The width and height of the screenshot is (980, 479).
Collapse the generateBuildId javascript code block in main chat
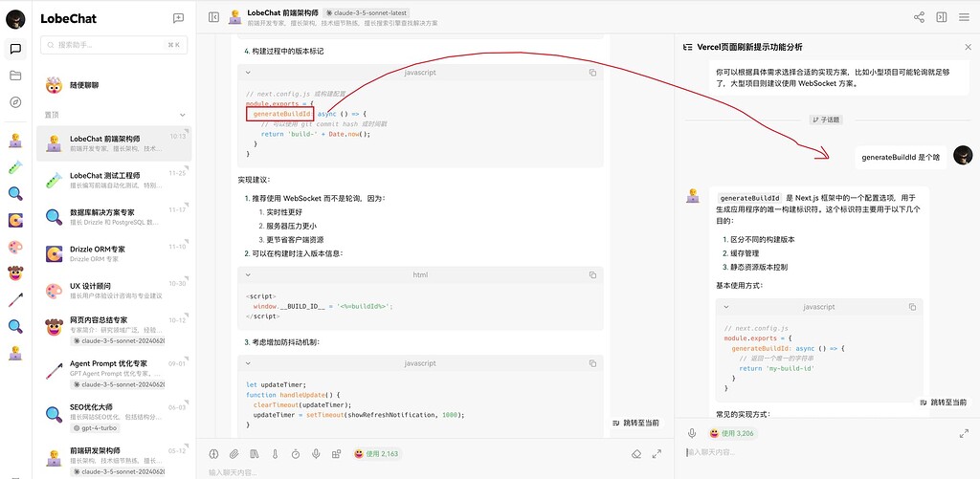click(248, 73)
